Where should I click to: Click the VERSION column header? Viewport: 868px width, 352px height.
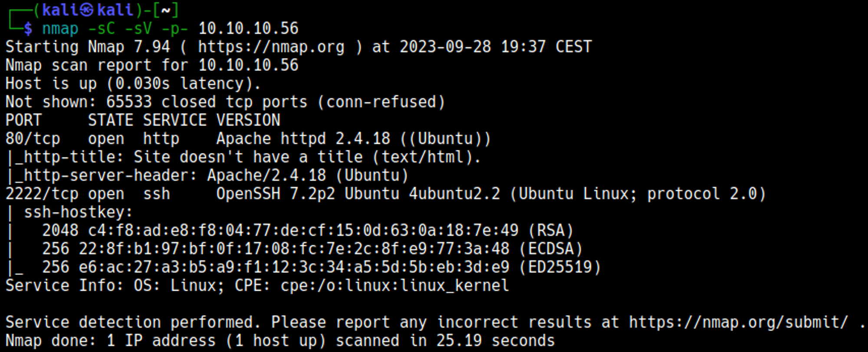tap(248, 120)
